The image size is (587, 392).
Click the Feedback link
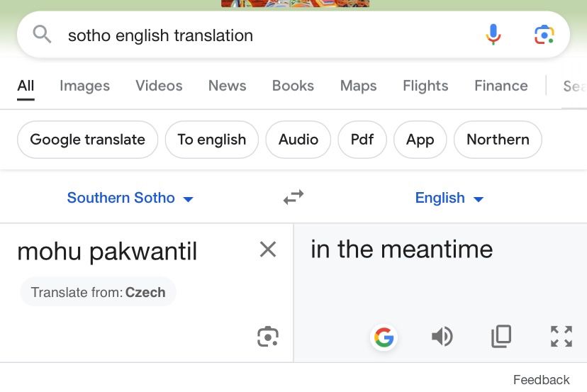point(541,380)
